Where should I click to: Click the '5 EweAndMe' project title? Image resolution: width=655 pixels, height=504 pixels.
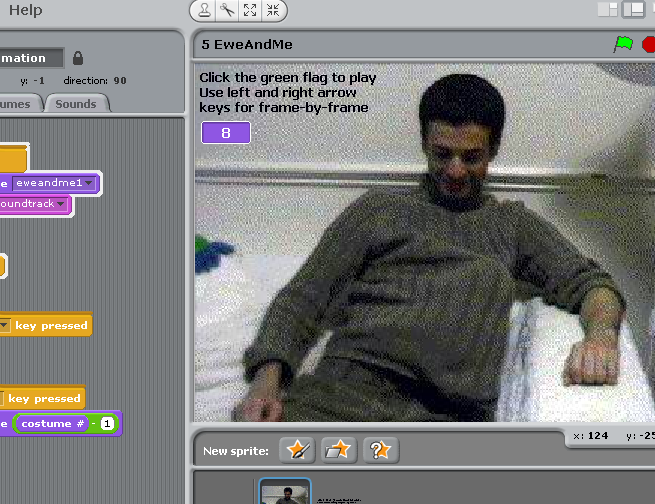(247, 44)
